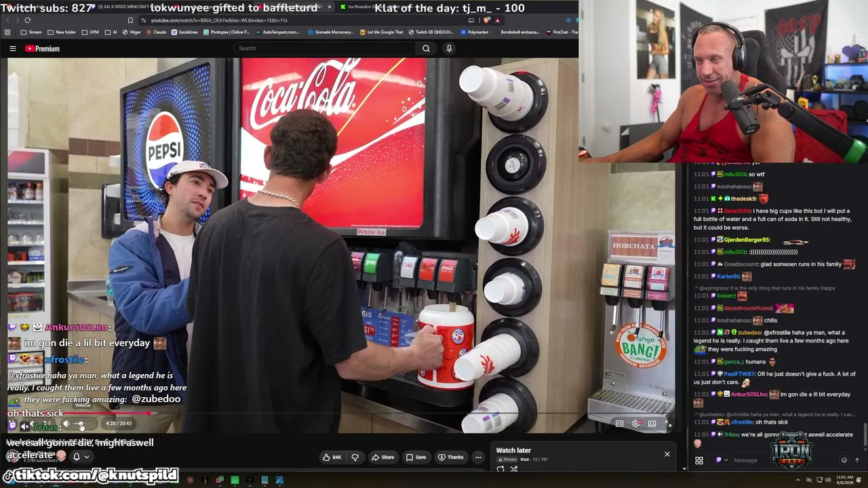
Task: Loop the Watch later playlist
Action: tap(500, 469)
